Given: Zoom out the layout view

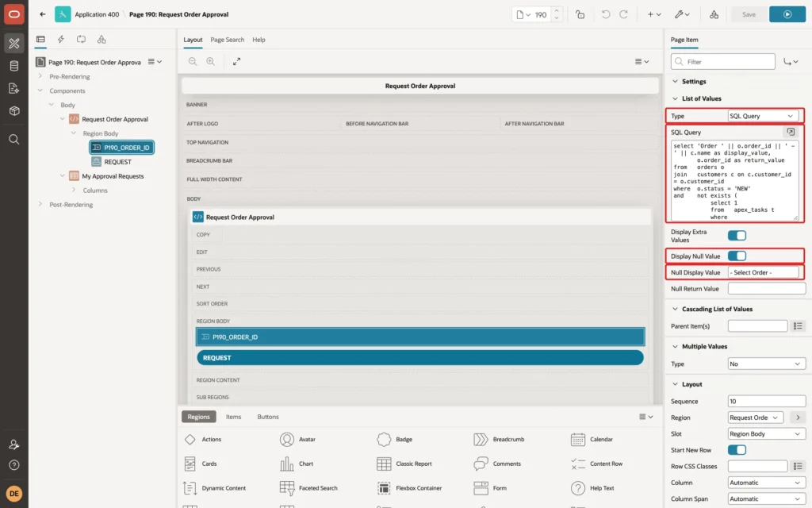Looking at the screenshot, I should [193, 62].
